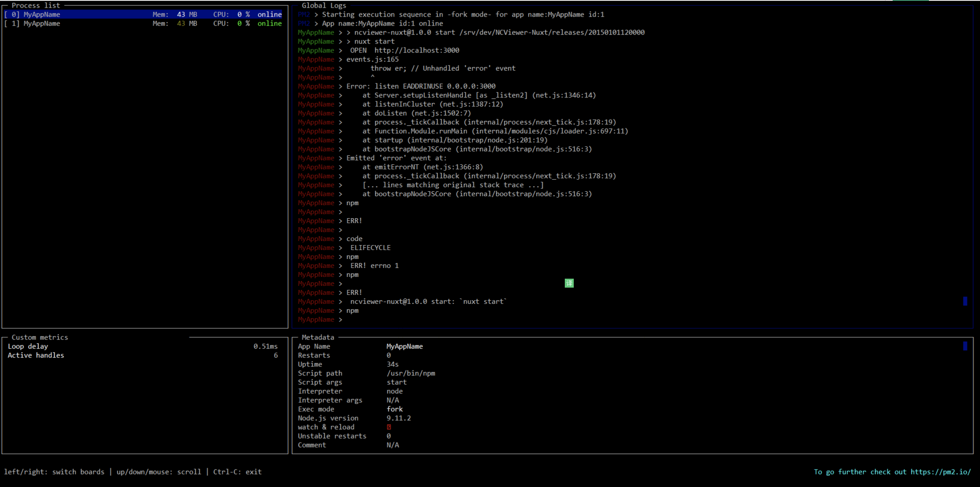Image resolution: width=980 pixels, height=487 pixels.
Task: Click the Ctrl-C: exit hint text
Action: (x=237, y=472)
